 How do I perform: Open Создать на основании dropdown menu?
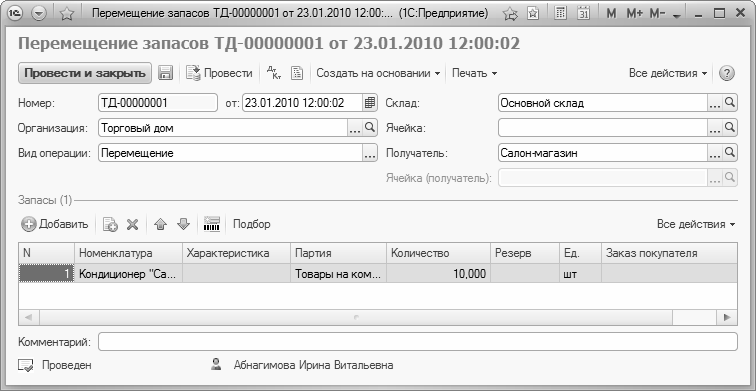[378, 73]
